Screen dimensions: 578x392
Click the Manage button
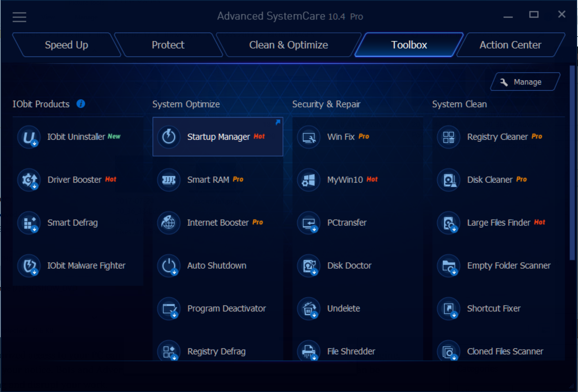[525, 82]
